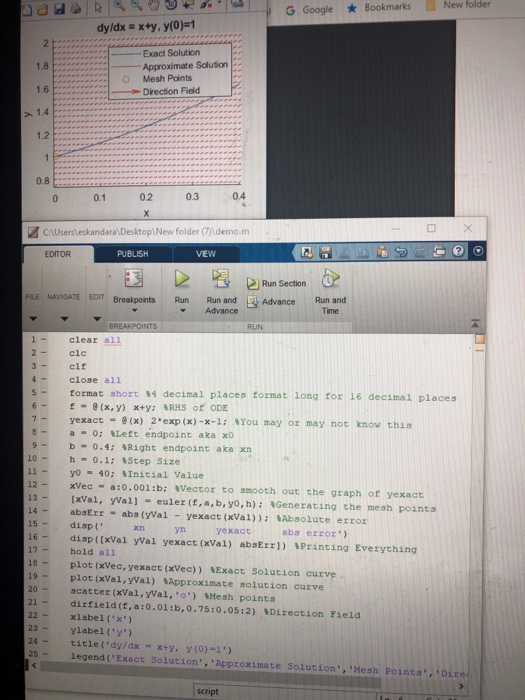Click the Redo arrow in quick access bar
Screen dimensions: 525x700
[x=420, y=252]
